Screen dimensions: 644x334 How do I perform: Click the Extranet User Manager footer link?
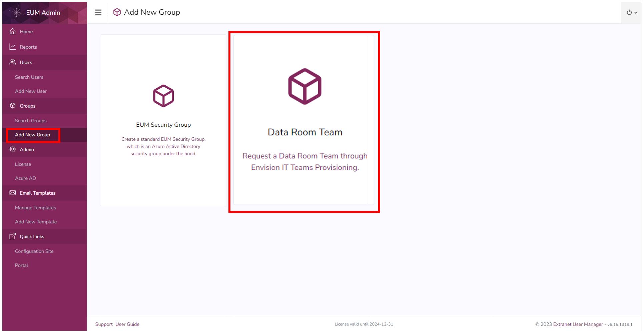click(578, 324)
